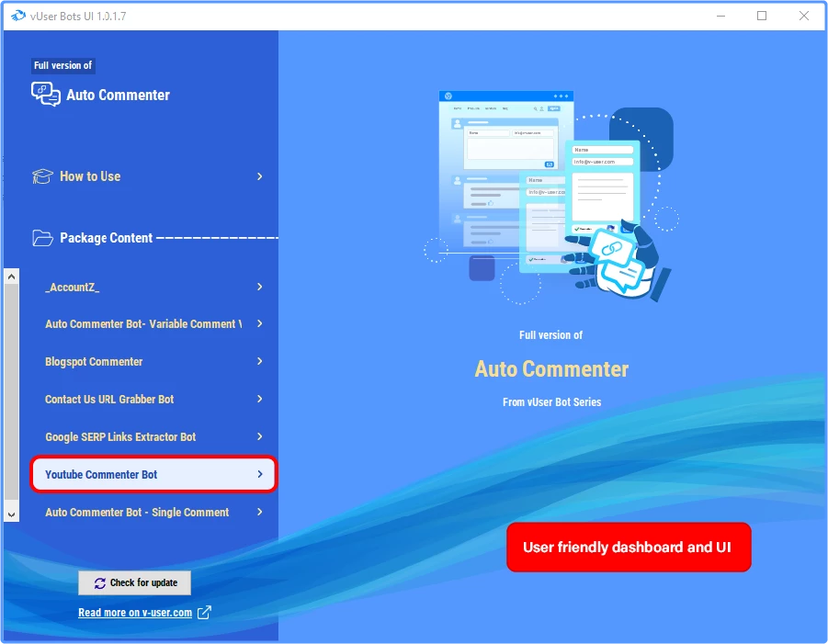Image resolution: width=828 pixels, height=644 pixels.
Task: Click the Auto Commenter illustration image
Action: [551, 198]
